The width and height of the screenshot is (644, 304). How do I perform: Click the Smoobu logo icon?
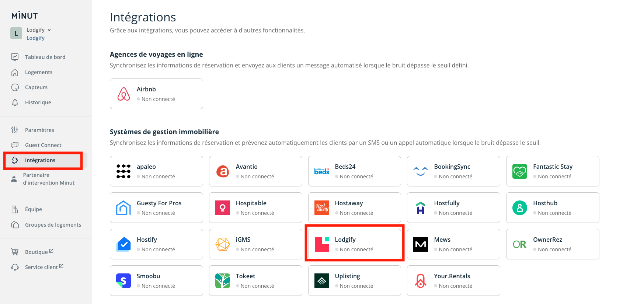123,281
